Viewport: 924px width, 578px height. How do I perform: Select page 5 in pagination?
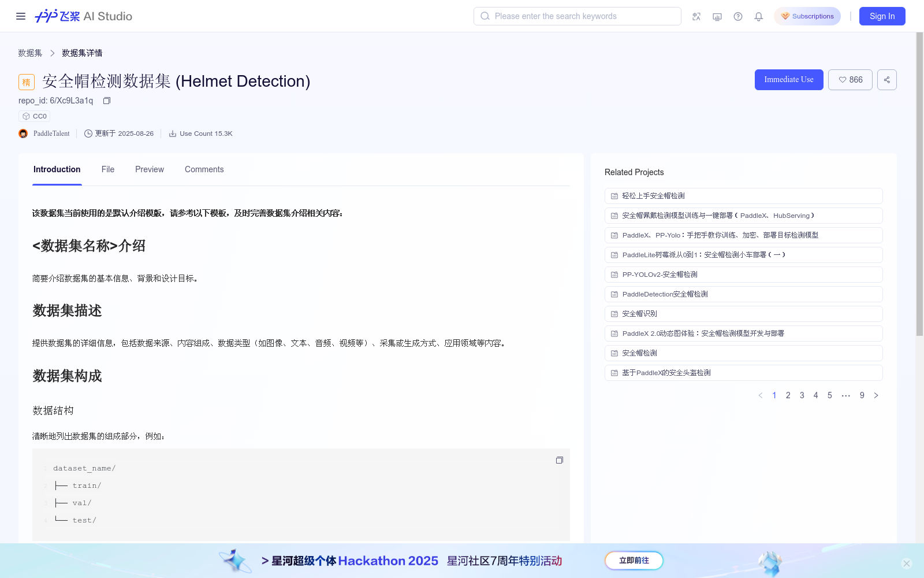(830, 395)
